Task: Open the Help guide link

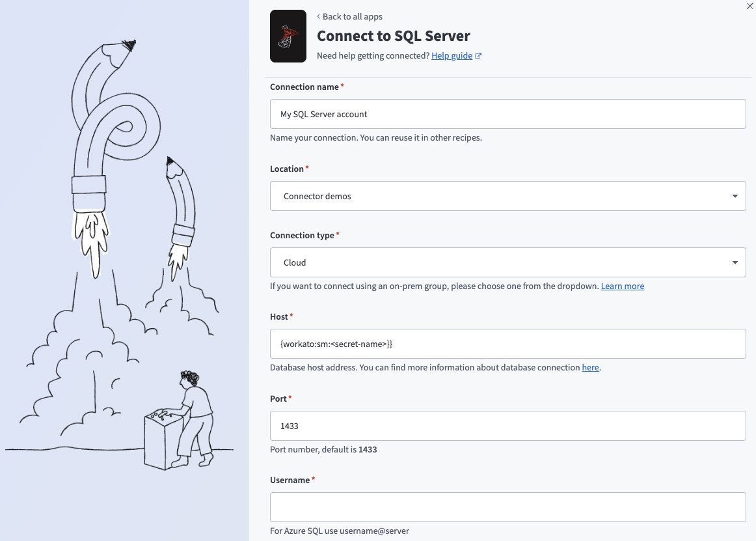Action: (x=452, y=56)
